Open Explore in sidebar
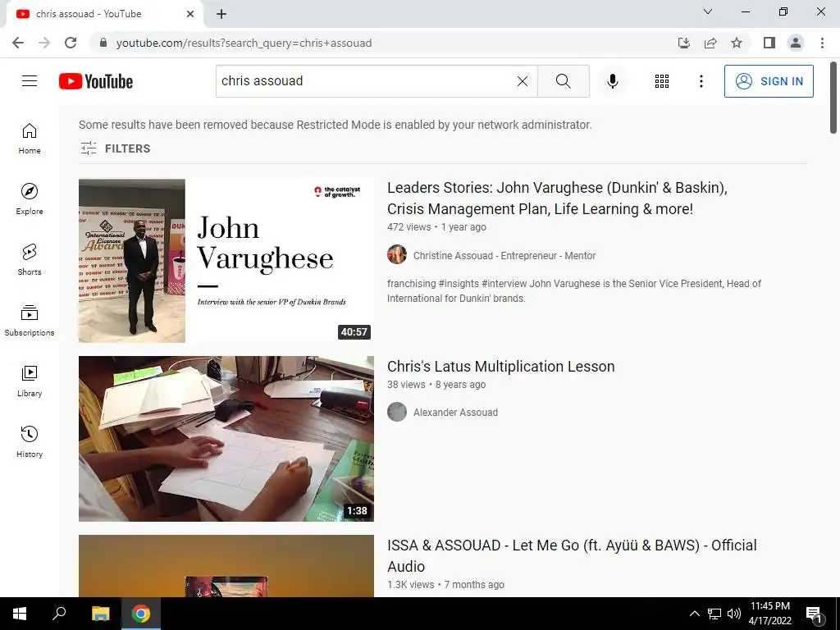 pos(30,199)
